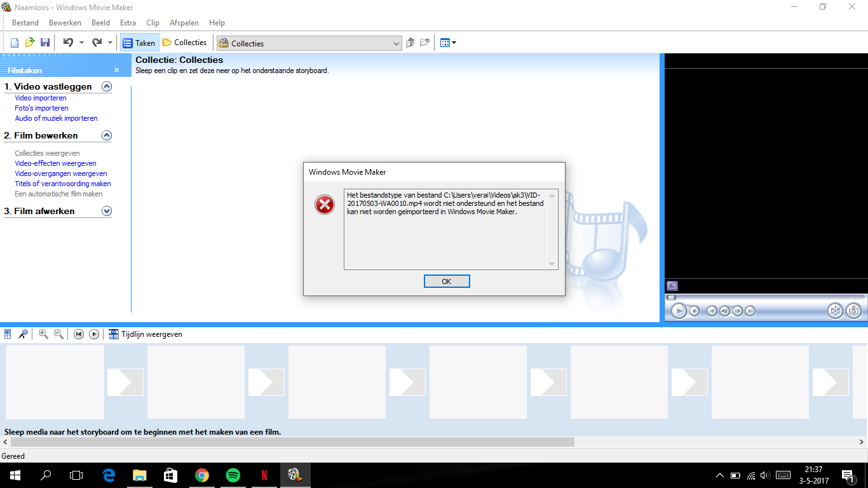The height and width of the screenshot is (488, 868).
Task: Split the clip at current frame
Action: (x=835, y=311)
